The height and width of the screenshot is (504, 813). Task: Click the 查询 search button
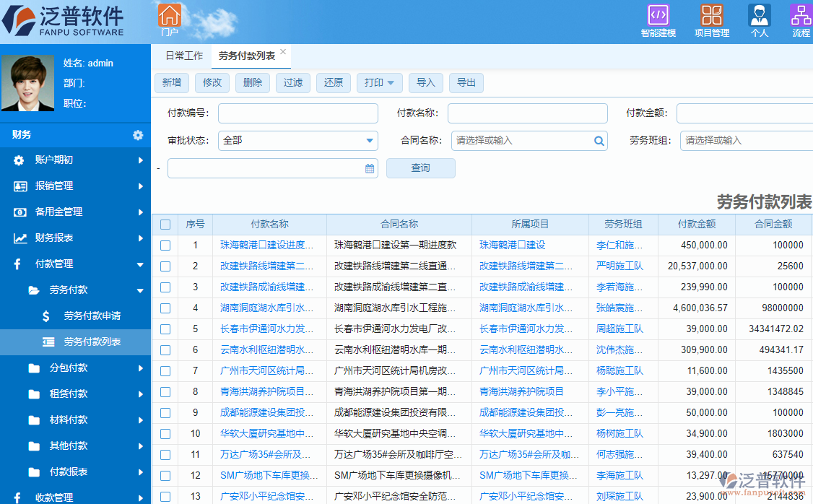[420, 168]
